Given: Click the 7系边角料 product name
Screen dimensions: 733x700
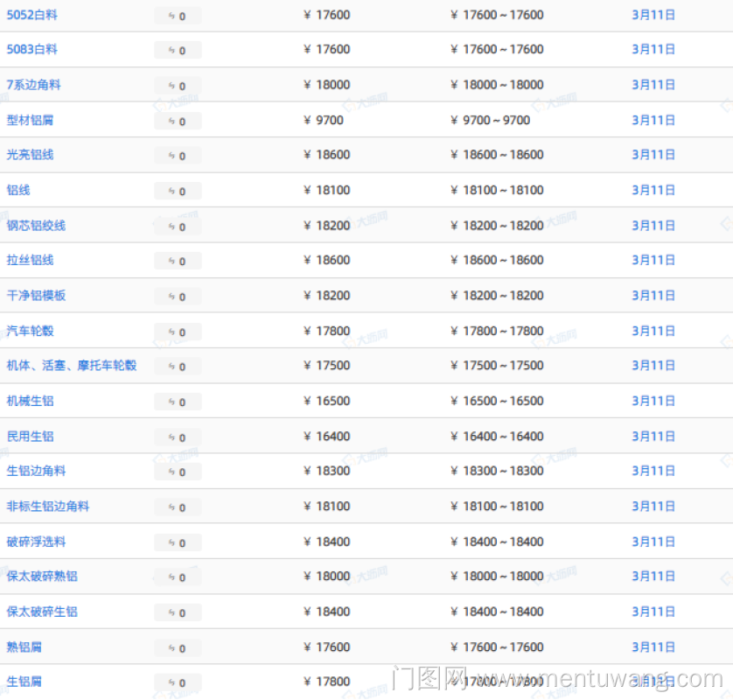Looking at the screenshot, I should tap(34, 85).
